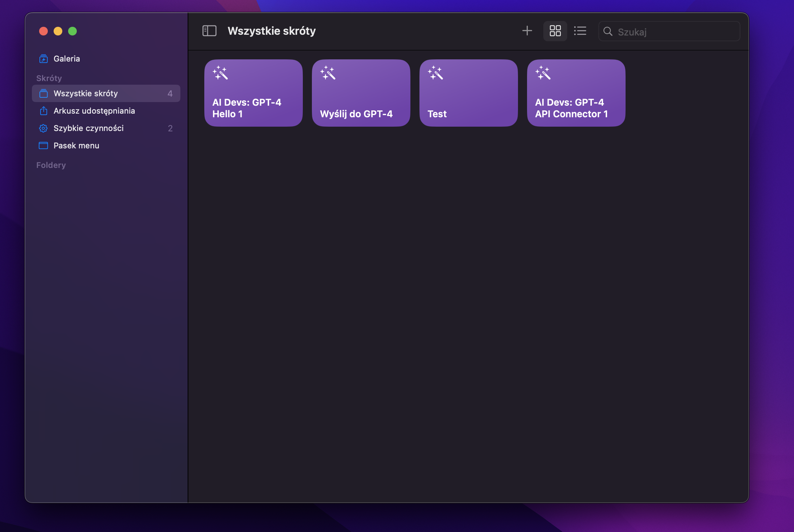Click the Skróty section header
Screen dimensions: 794x532
(x=49, y=78)
